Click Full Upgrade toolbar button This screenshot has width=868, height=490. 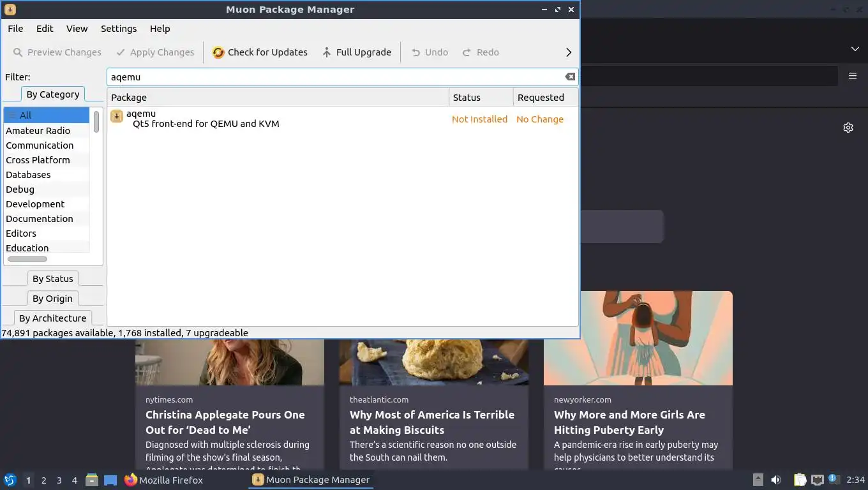click(x=356, y=52)
